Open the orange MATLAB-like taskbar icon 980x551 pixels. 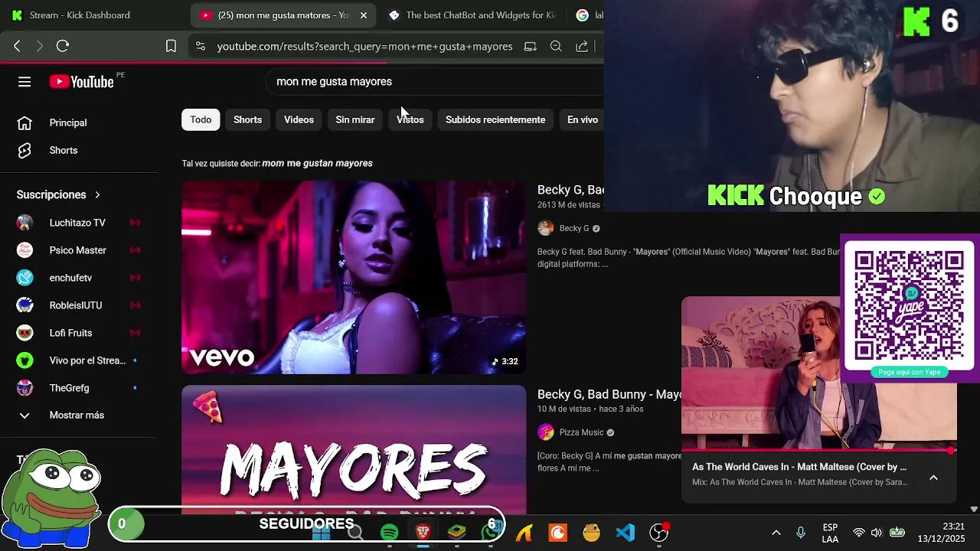(x=524, y=532)
